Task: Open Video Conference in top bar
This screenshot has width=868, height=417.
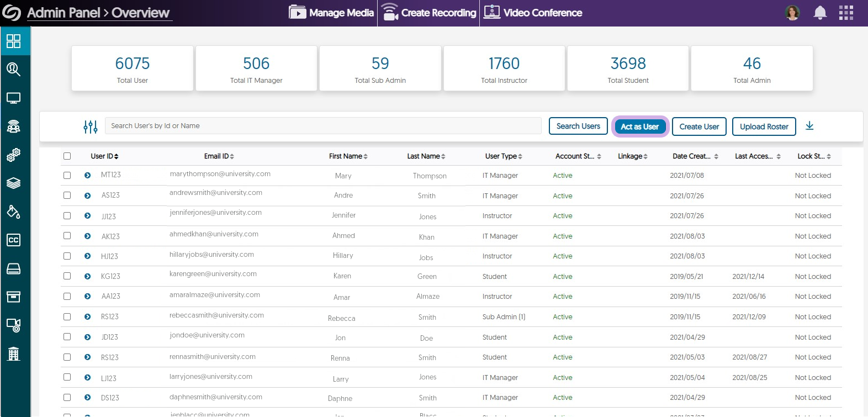Action: (533, 13)
